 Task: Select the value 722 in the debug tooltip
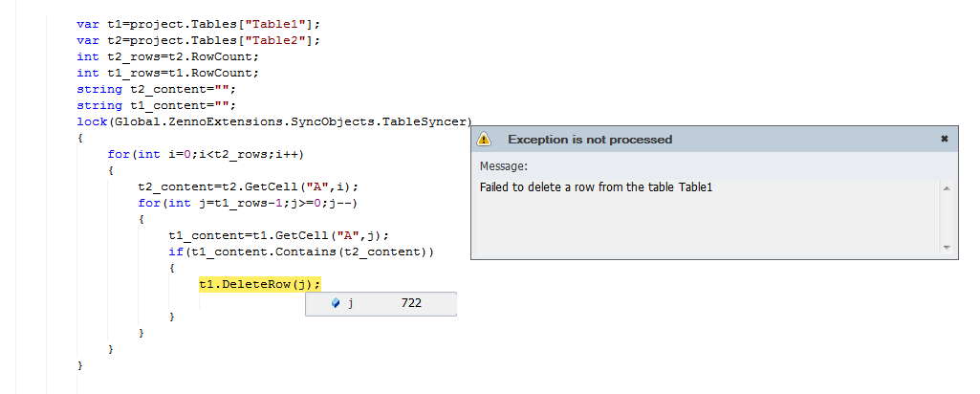click(x=411, y=303)
